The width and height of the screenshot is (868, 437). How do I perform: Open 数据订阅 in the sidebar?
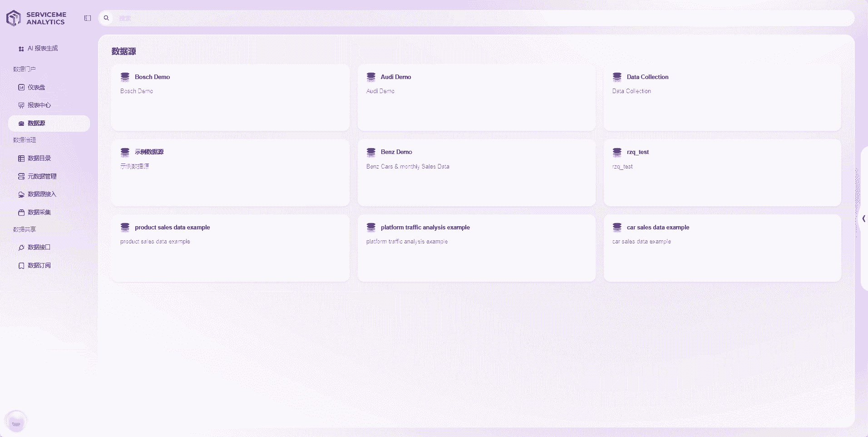point(49,265)
